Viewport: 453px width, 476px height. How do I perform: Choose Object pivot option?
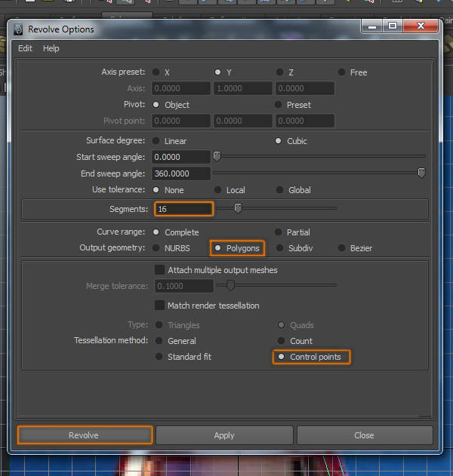tap(156, 105)
